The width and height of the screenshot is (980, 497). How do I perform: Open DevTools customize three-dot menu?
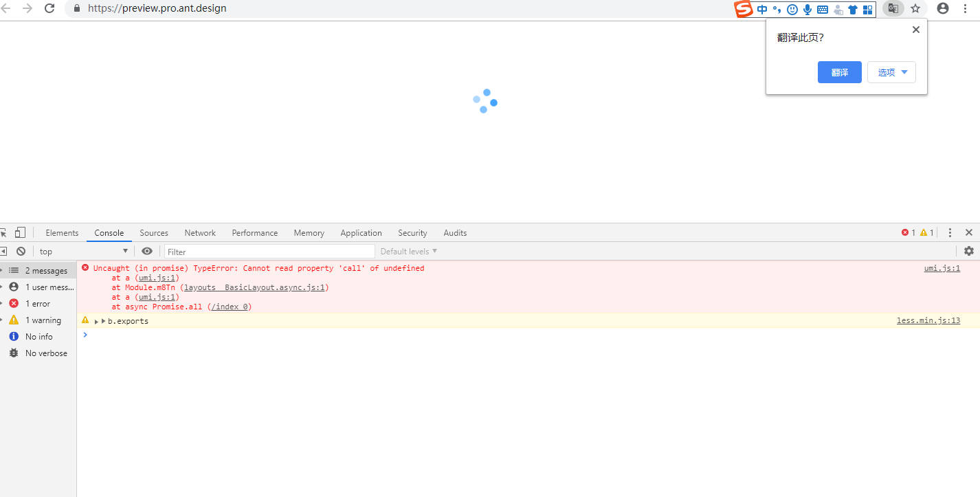pyautogui.click(x=950, y=232)
